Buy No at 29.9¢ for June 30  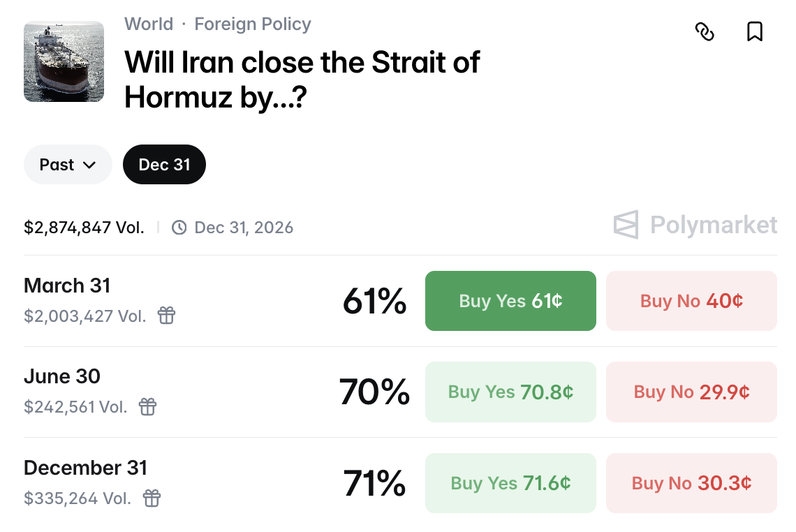click(691, 392)
